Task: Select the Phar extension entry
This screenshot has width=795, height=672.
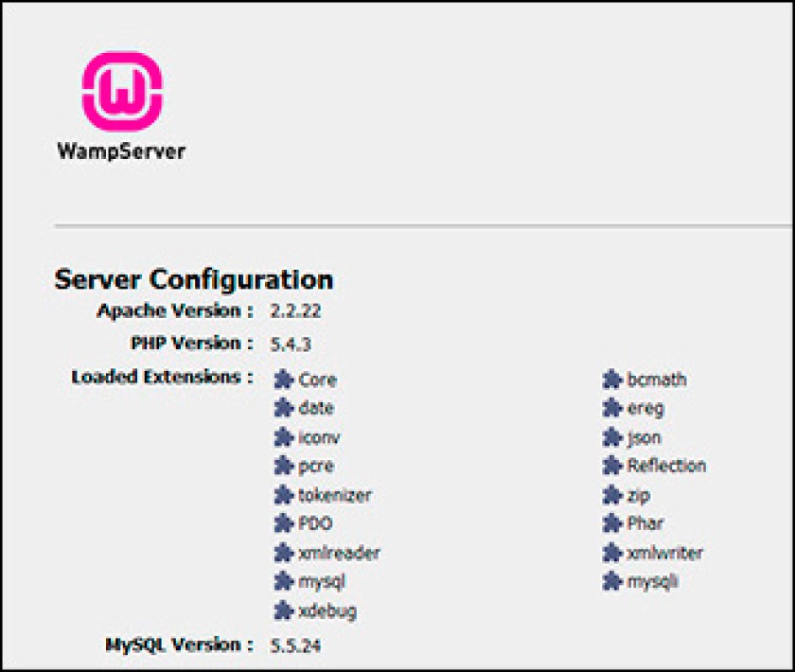Action: point(645,523)
